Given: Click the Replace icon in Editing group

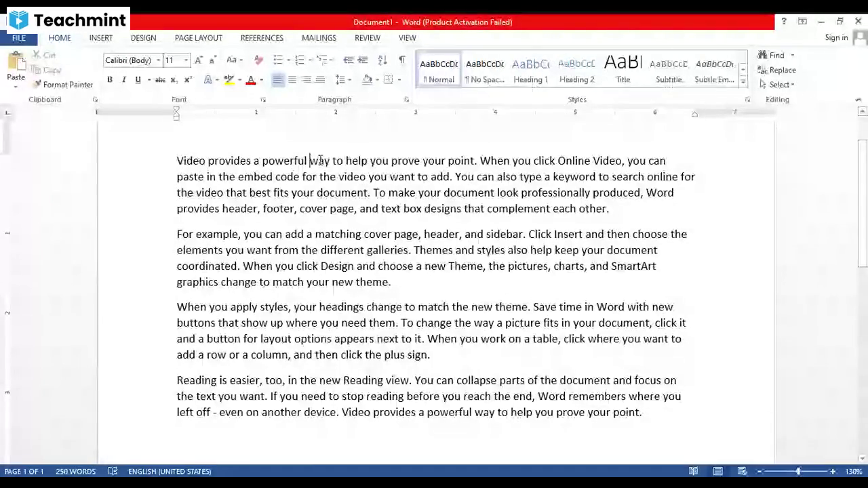Looking at the screenshot, I should 776,70.
